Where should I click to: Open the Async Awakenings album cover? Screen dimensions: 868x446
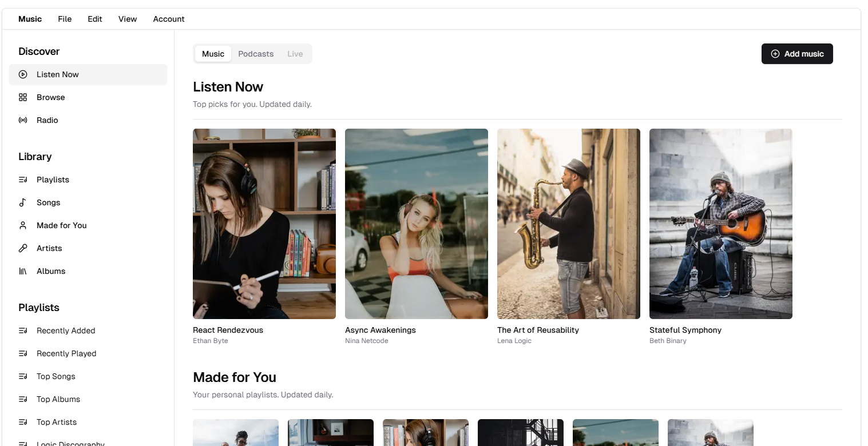pos(417,224)
